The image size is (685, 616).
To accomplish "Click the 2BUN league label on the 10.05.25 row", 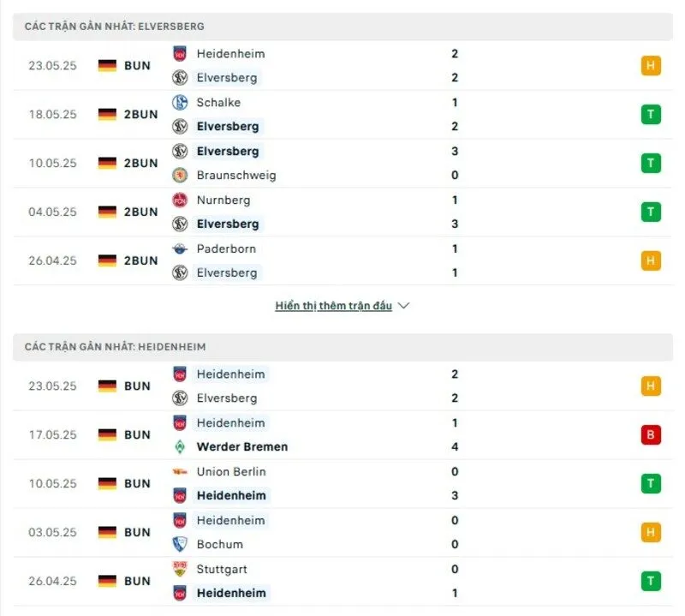I will (x=140, y=163).
